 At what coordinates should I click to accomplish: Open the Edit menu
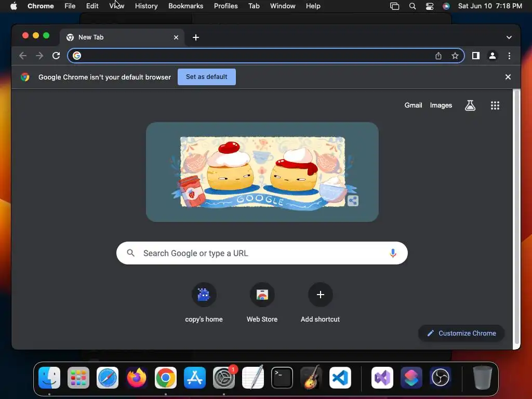[92, 6]
